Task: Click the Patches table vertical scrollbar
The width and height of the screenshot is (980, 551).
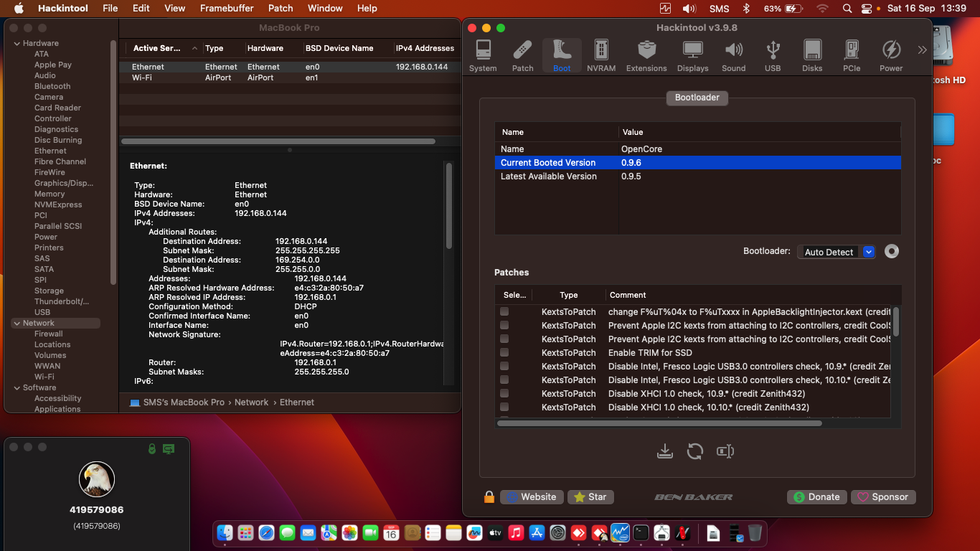Action: click(895, 321)
